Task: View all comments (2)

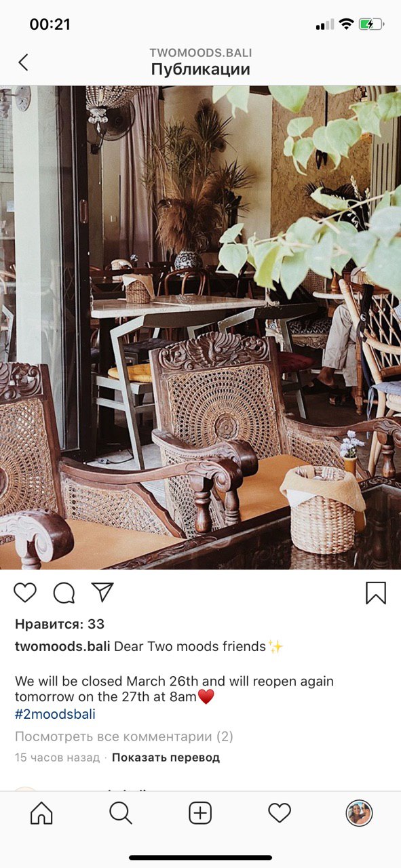Action: 124,736
